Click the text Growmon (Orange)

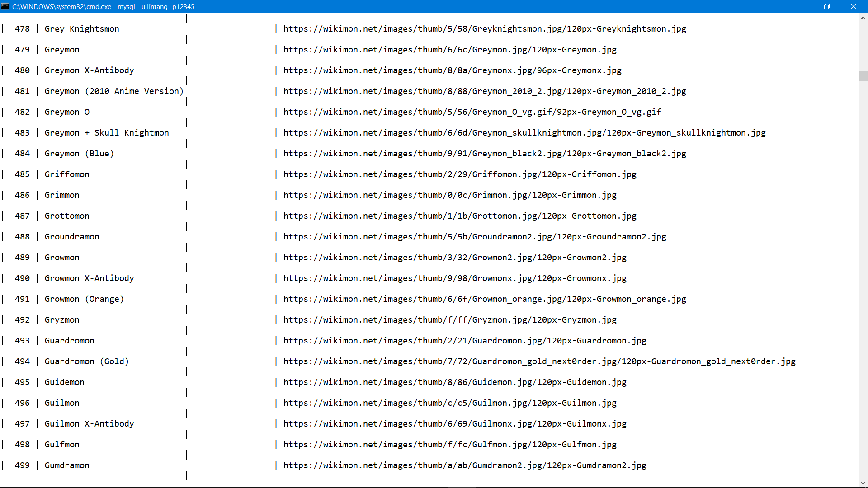pos(84,299)
